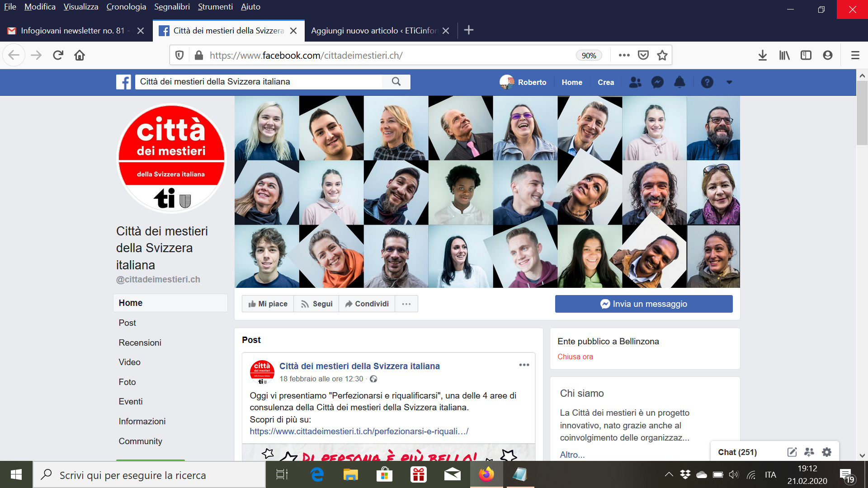Open the Video page section
This screenshot has width=868, height=488.
[x=130, y=362]
